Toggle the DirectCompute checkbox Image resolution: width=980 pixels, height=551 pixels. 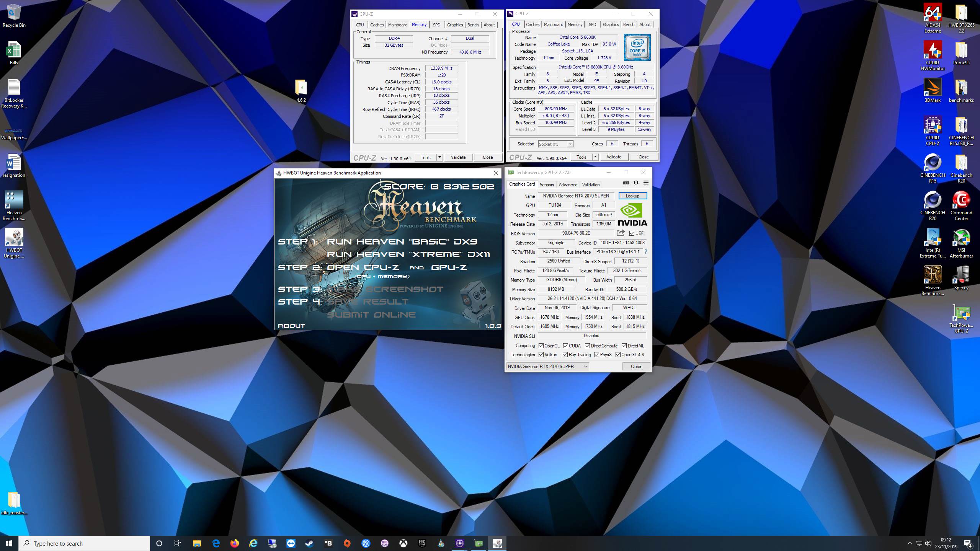pyautogui.click(x=587, y=346)
